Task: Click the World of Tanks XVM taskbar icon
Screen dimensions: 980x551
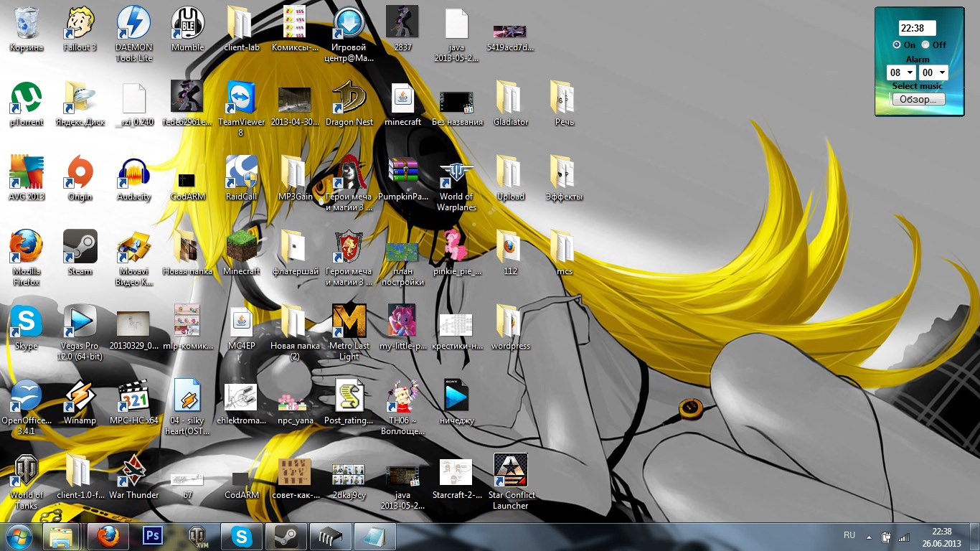Action: [197, 536]
